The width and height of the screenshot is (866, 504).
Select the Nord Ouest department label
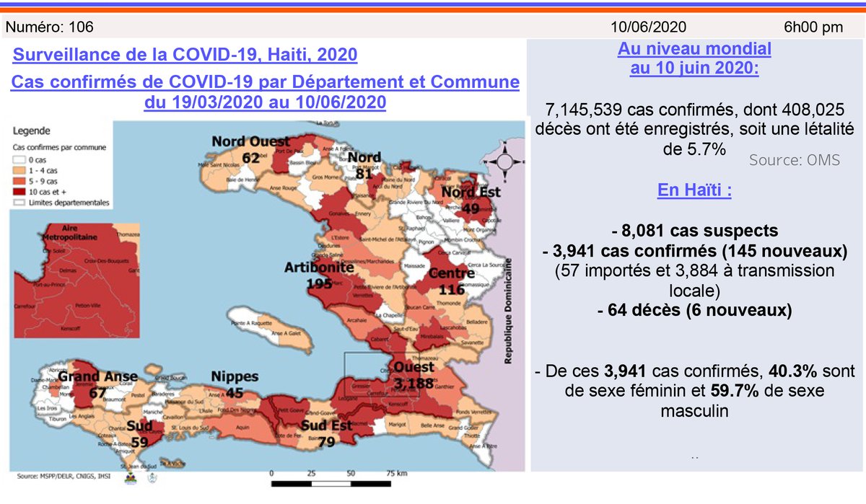pyautogui.click(x=250, y=141)
